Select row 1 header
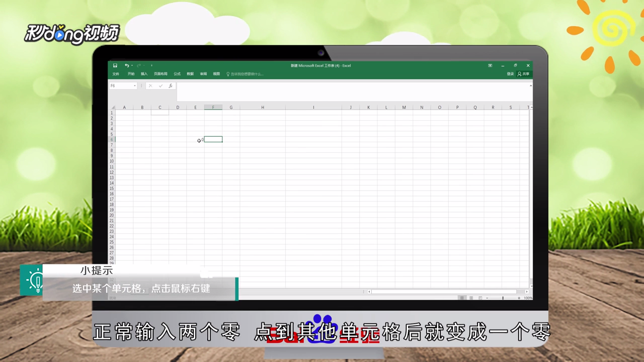 112,113
